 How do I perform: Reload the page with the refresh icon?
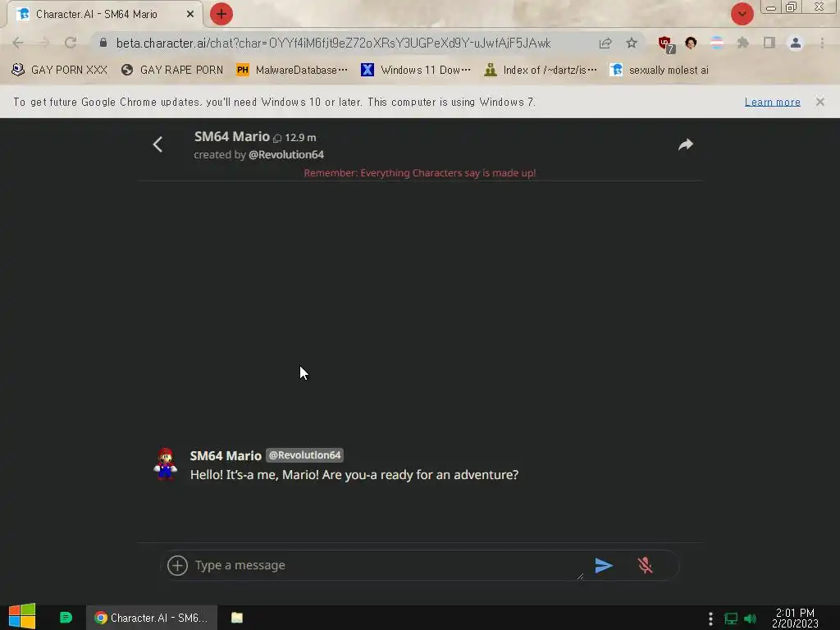point(71,43)
